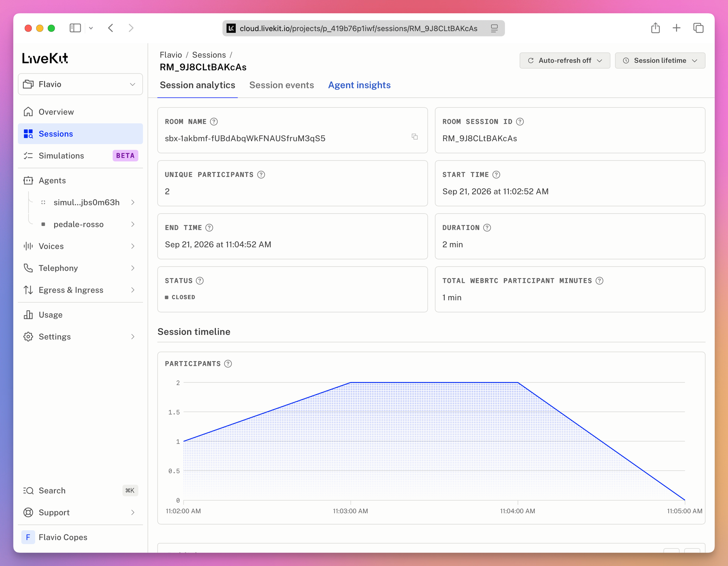Viewport: 728px width, 566px height.
Task: Switch to the Agent insights tab
Action: (359, 85)
